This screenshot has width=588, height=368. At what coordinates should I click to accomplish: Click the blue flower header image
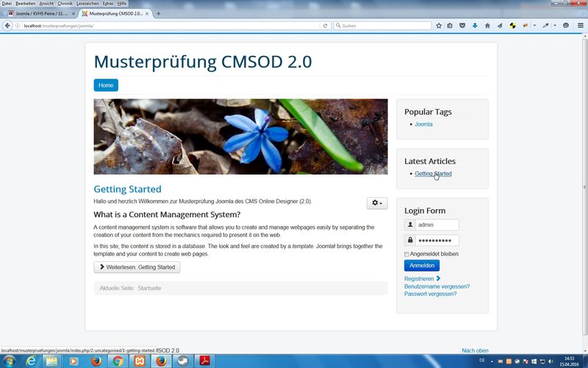[241, 137]
